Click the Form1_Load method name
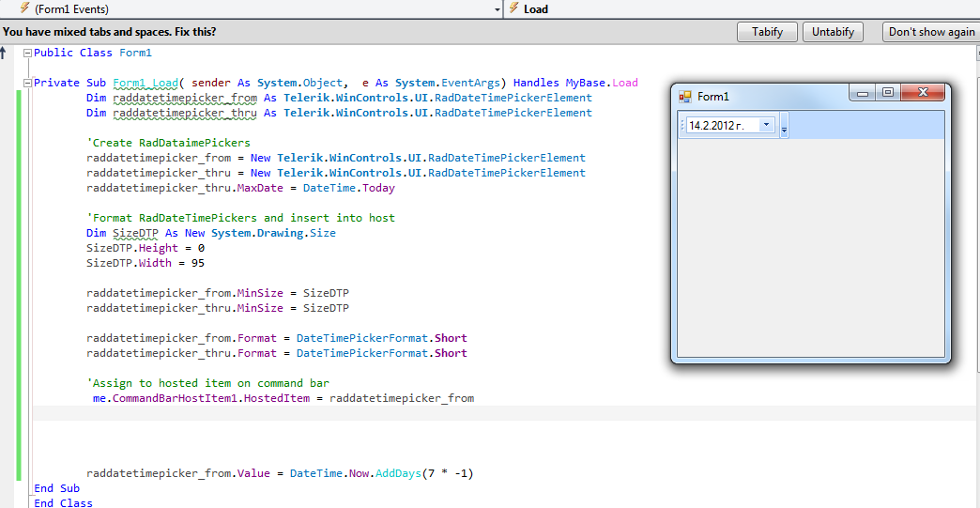This screenshot has height=508, width=980. point(145,84)
